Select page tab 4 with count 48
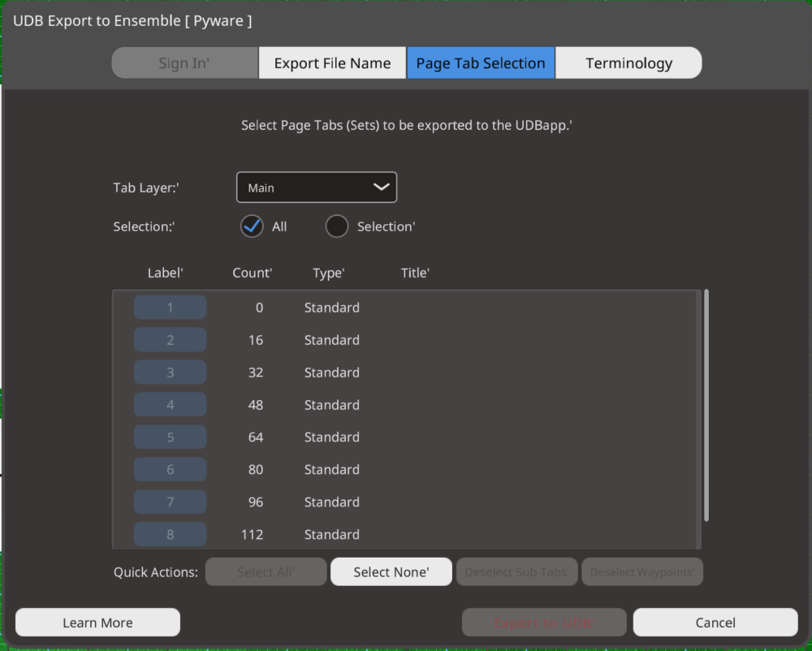Viewport: 812px width, 651px height. pos(170,404)
